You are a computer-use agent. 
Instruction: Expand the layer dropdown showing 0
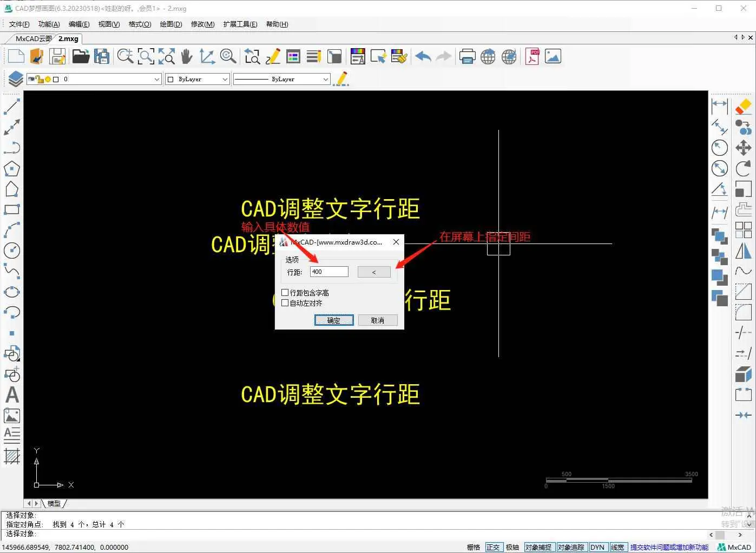click(x=156, y=80)
